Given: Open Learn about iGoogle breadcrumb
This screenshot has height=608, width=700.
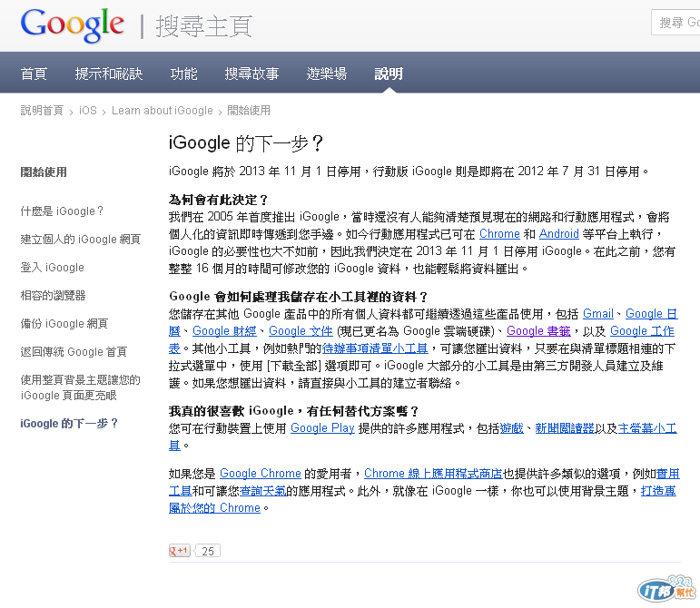Looking at the screenshot, I should coord(163,111).
